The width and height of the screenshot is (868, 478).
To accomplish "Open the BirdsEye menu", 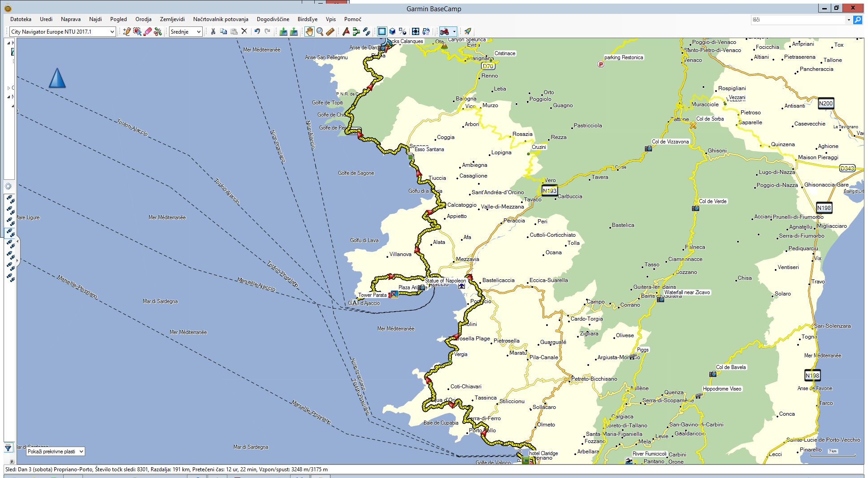I will tap(307, 19).
